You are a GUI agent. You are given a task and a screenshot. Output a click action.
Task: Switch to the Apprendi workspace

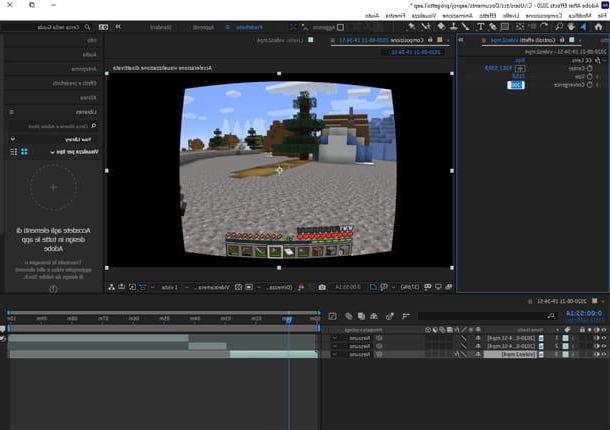203,27
